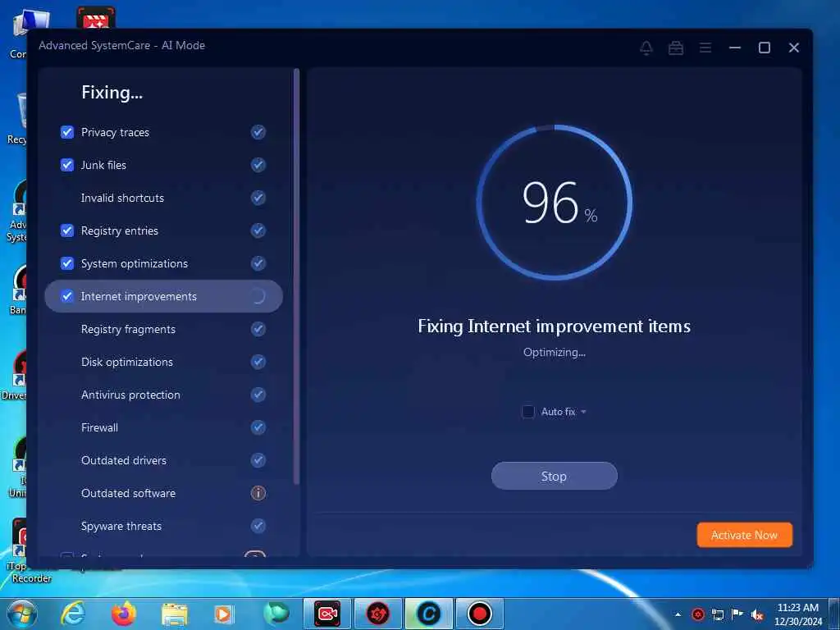Stop the fixing process

coord(554,476)
